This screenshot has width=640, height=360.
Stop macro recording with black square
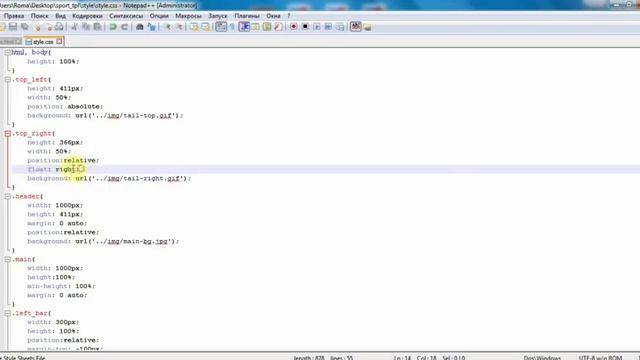point(305,27)
